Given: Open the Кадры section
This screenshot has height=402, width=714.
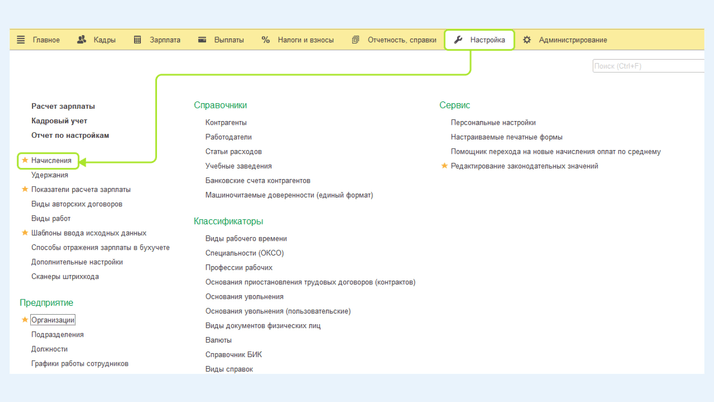Looking at the screenshot, I should (104, 40).
